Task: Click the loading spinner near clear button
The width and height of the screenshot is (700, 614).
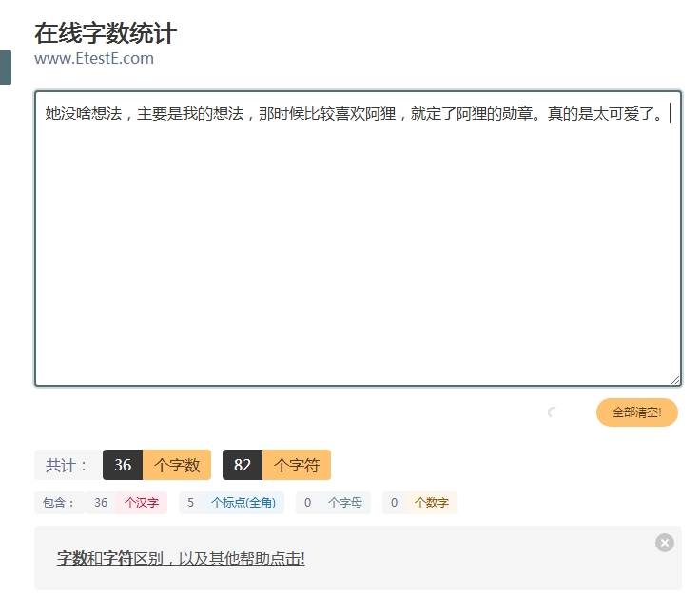Action: pyautogui.click(x=553, y=413)
